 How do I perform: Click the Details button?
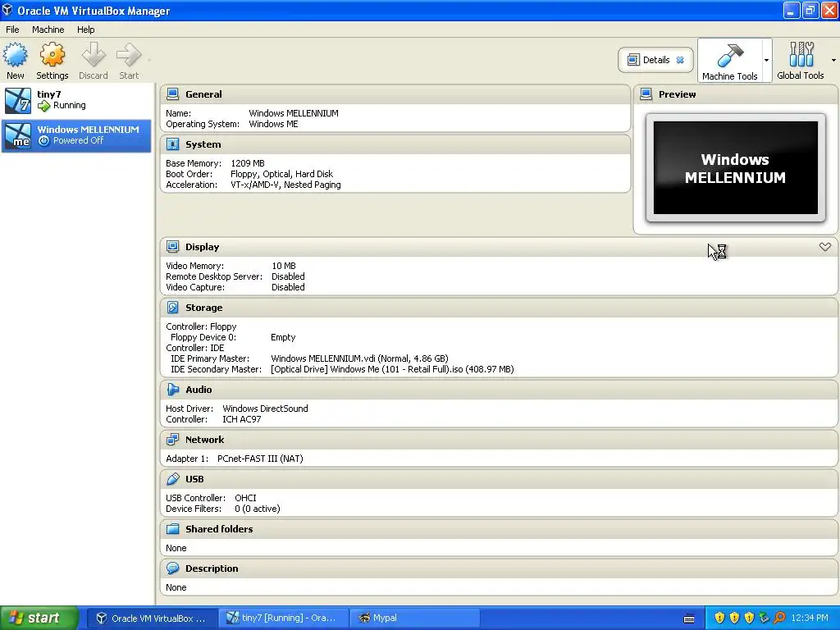pyautogui.click(x=655, y=60)
